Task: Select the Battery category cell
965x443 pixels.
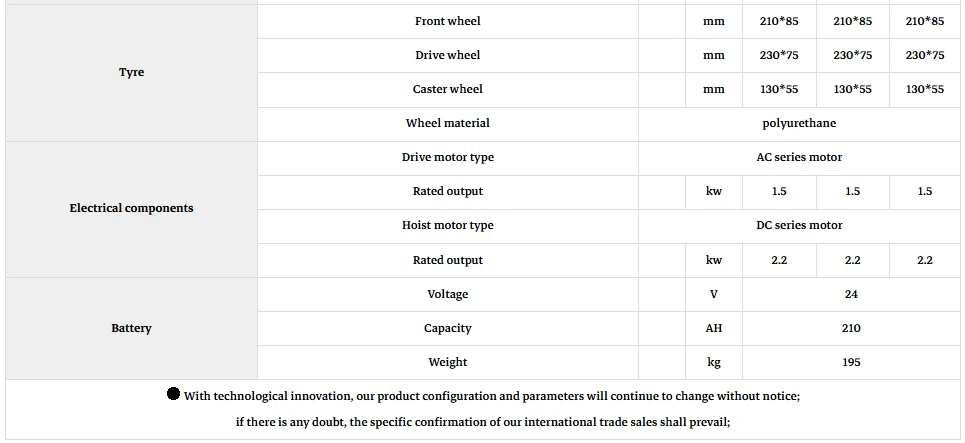Action: [x=132, y=328]
